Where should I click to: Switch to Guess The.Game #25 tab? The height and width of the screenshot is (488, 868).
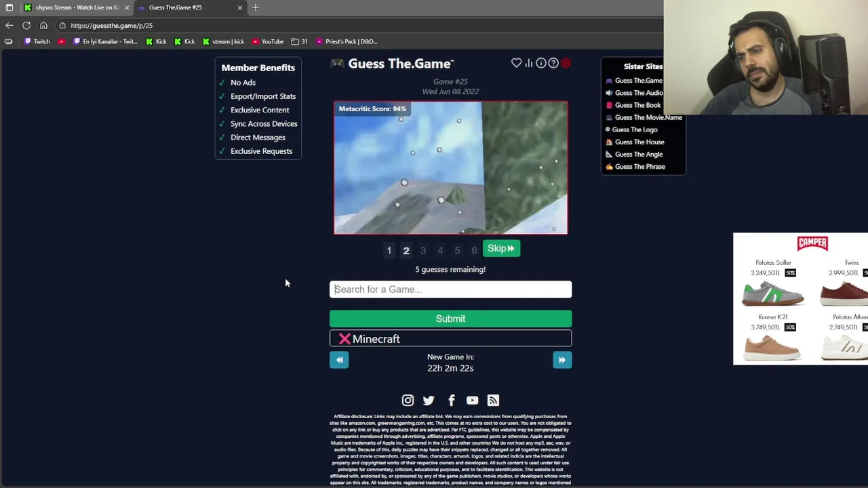point(190,7)
